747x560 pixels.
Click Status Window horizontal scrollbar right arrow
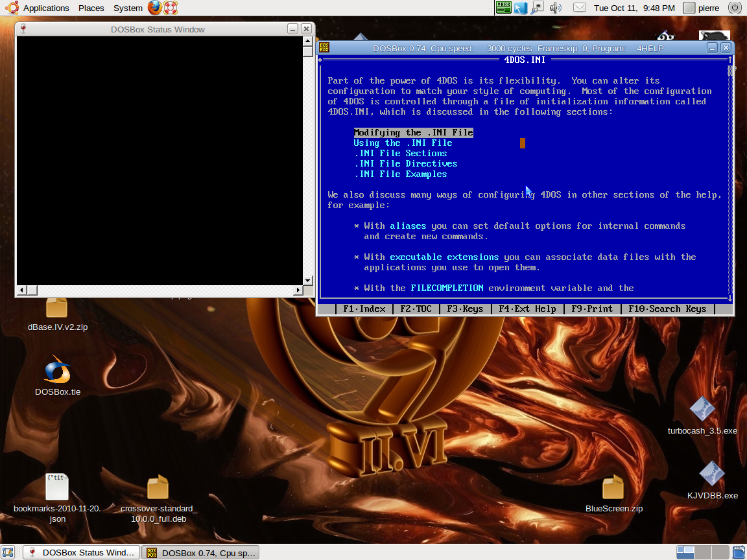coord(298,290)
